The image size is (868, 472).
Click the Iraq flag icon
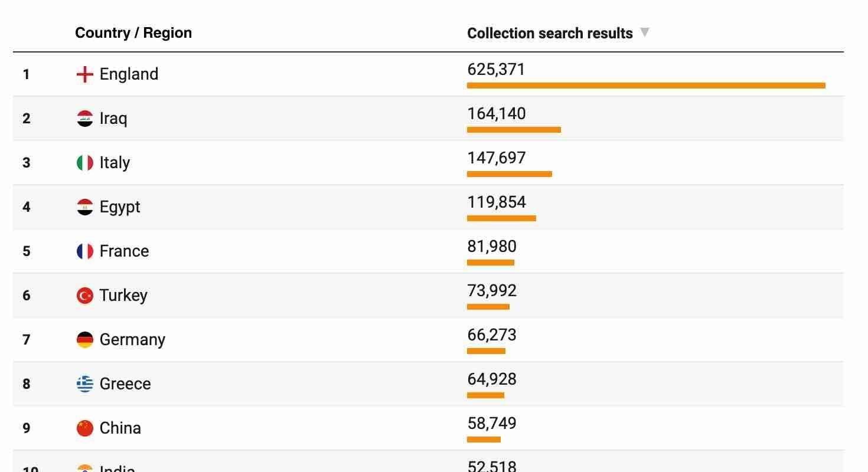85,119
